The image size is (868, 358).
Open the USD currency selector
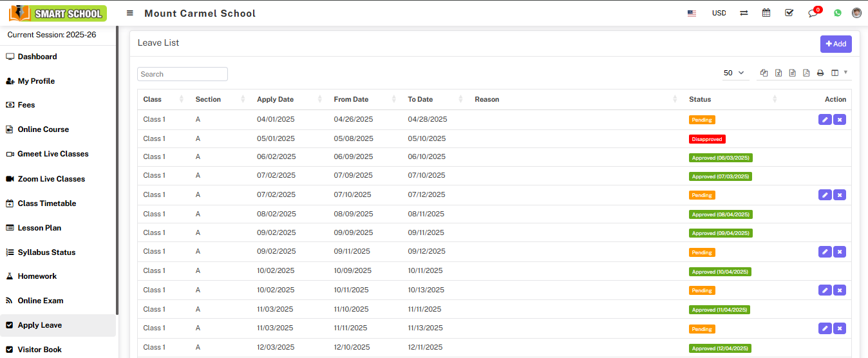pos(719,13)
